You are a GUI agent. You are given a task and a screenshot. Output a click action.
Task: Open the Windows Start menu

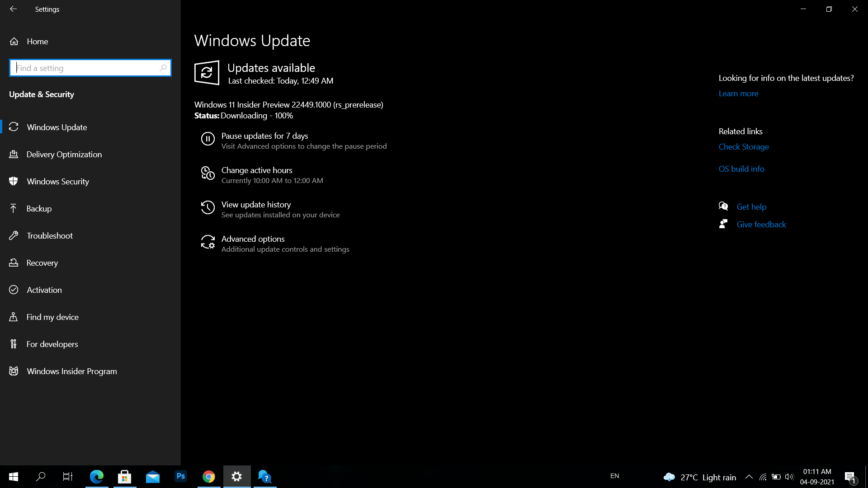tap(14, 477)
